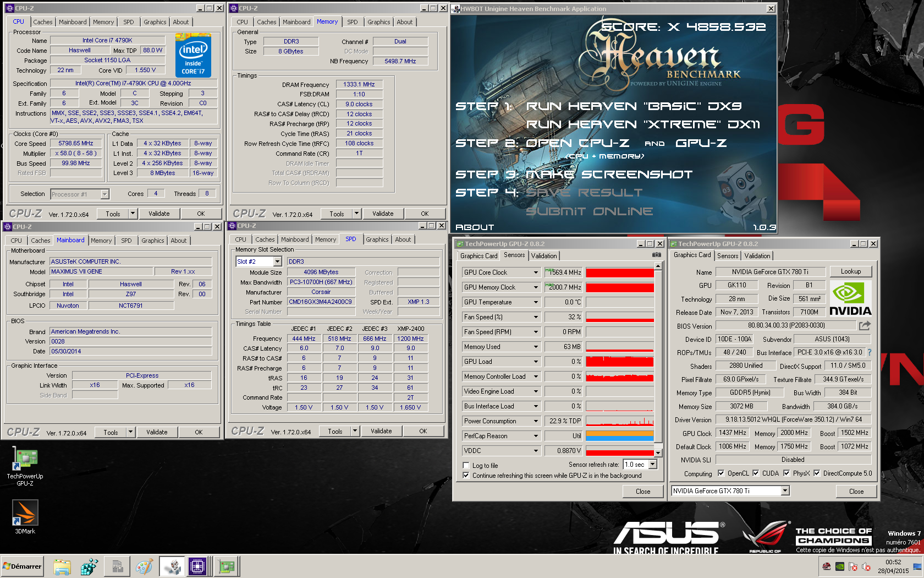The width and height of the screenshot is (924, 578).
Task: Select the 3DMark desktop shortcut
Action: (x=25, y=517)
